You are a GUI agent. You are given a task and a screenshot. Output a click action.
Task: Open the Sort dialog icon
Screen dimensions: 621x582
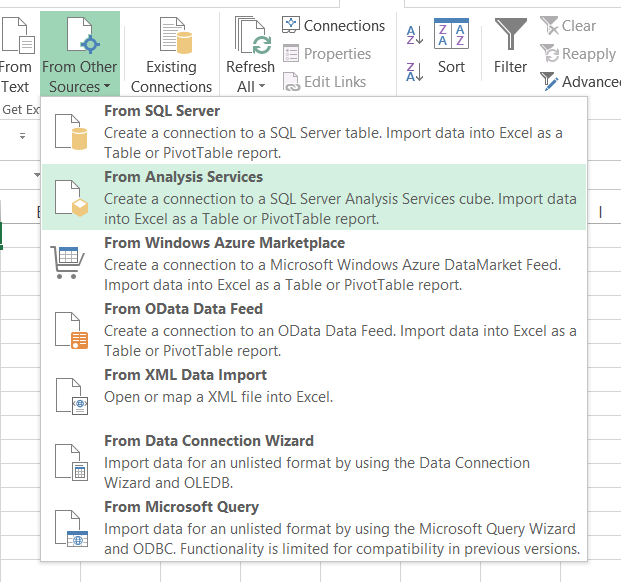[451, 35]
